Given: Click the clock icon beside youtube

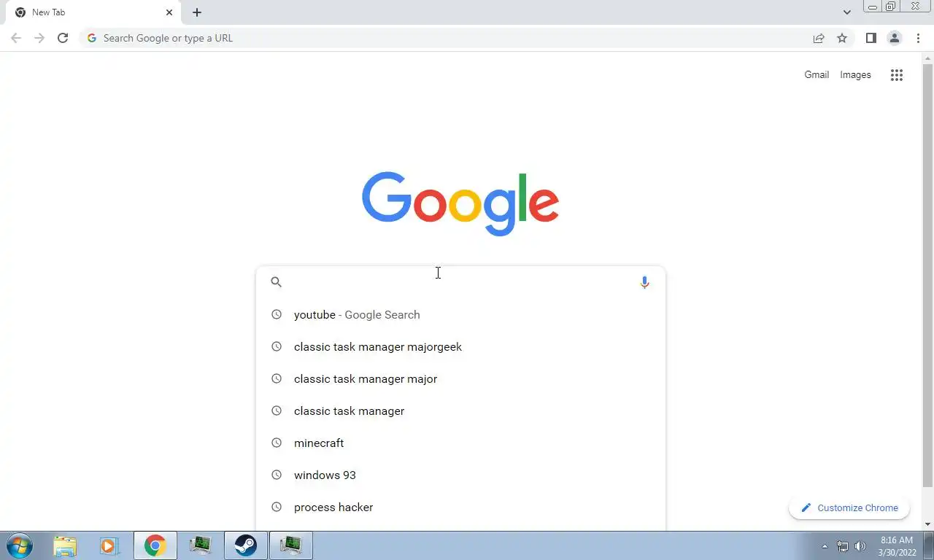Looking at the screenshot, I should (276, 314).
